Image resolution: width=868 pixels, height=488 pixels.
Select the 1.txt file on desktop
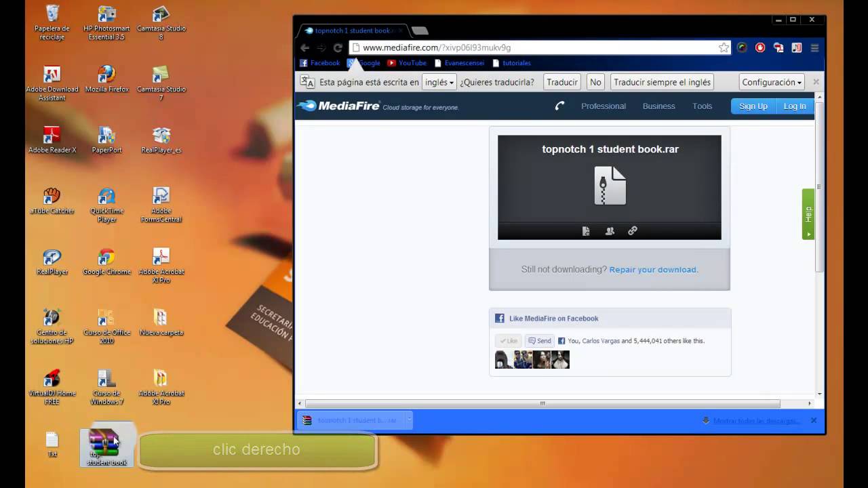[x=52, y=444]
